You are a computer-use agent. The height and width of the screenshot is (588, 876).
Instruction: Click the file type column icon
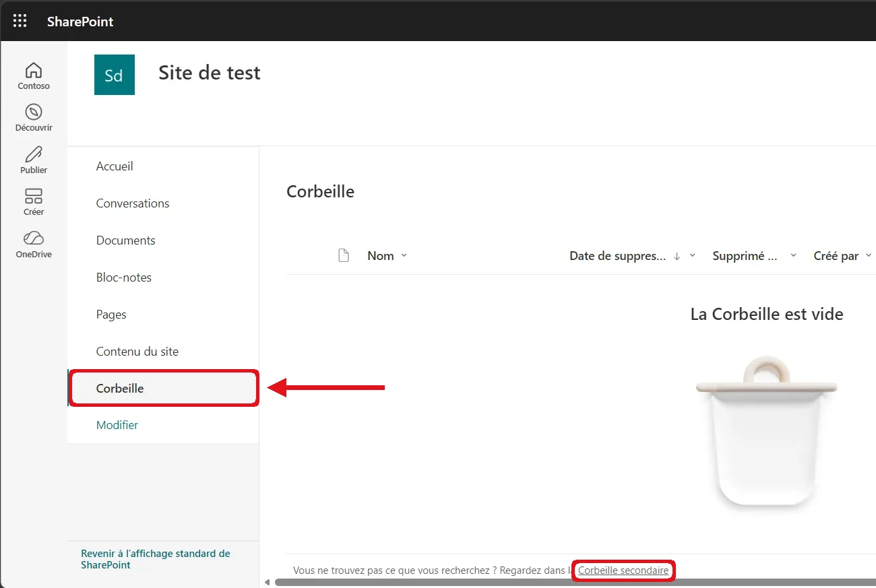pyautogui.click(x=344, y=255)
